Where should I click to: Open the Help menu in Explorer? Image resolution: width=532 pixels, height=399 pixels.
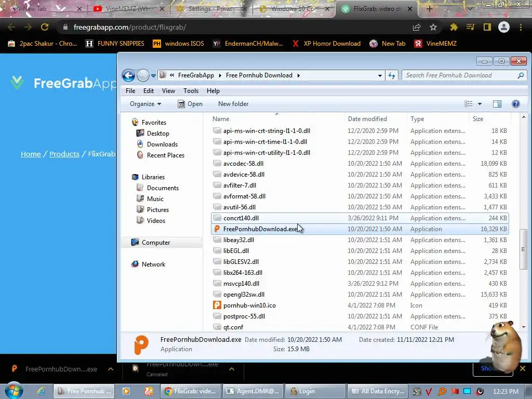pyautogui.click(x=213, y=91)
